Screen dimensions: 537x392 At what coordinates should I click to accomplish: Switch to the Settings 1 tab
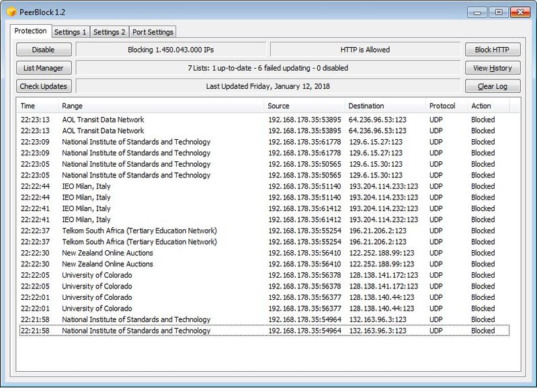[70, 32]
